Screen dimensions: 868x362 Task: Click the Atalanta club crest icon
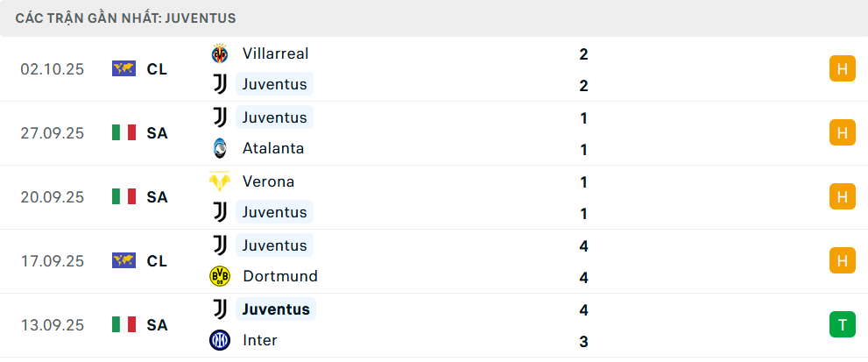(219, 148)
